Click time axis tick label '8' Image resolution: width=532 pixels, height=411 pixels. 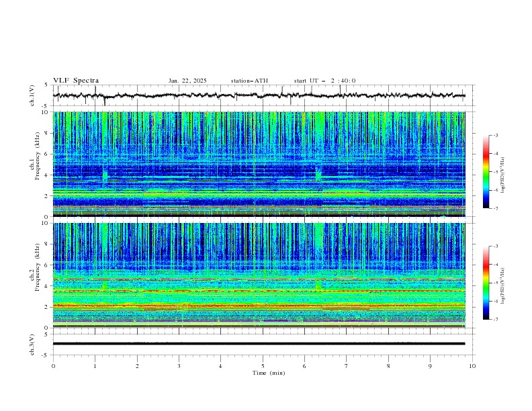388,366
